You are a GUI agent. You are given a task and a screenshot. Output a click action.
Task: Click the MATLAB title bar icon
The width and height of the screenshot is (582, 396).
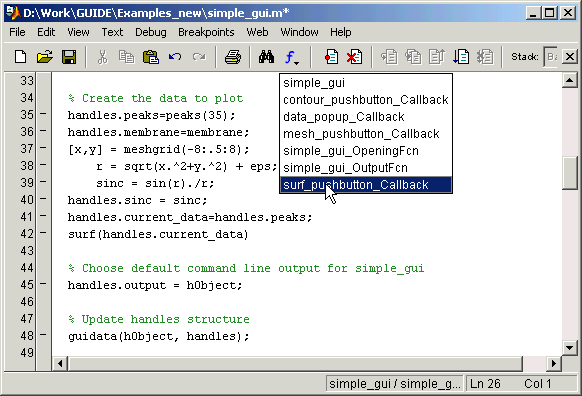coord(13,13)
